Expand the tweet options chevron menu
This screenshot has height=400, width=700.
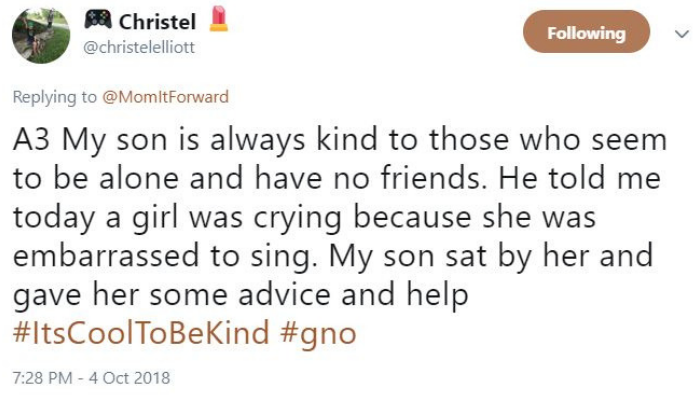681,34
